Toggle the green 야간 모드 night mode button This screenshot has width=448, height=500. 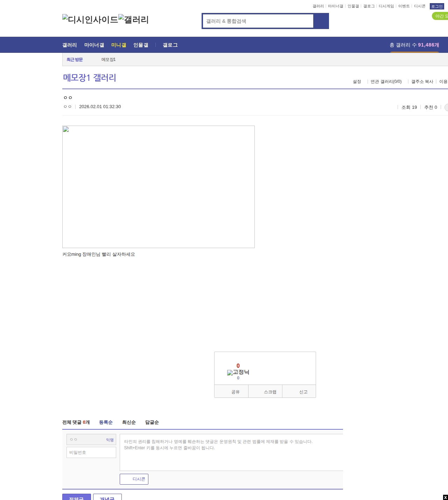(440, 16)
